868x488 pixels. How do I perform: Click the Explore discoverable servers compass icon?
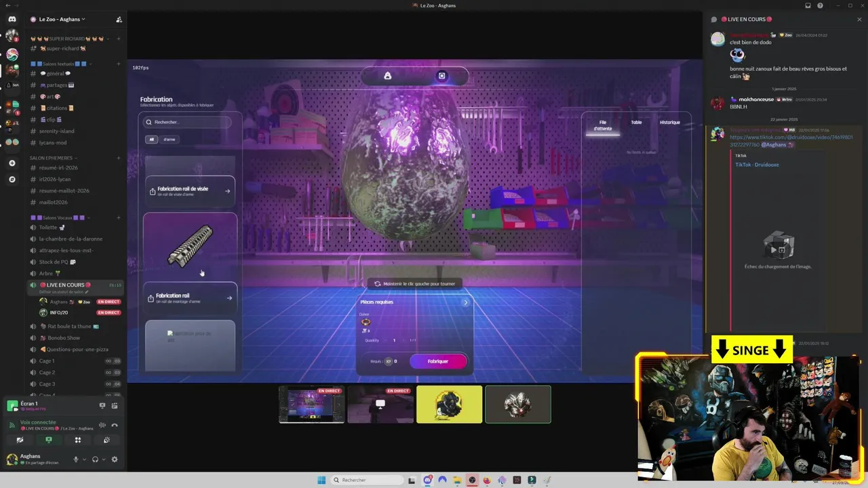[12, 180]
